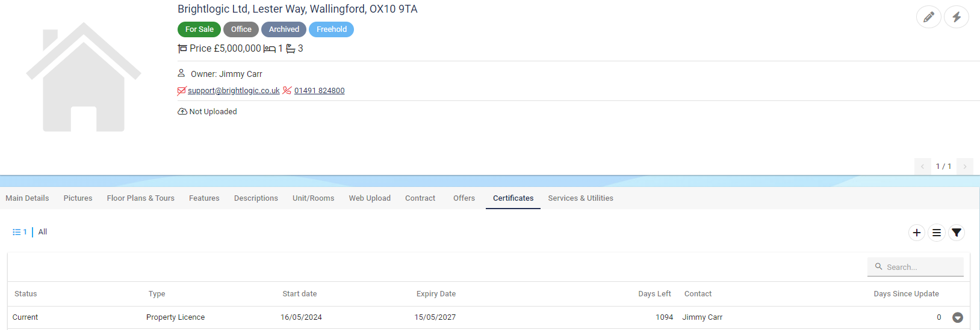Sort by Status column header
Viewport: 980px width, 330px height.
pos(26,294)
